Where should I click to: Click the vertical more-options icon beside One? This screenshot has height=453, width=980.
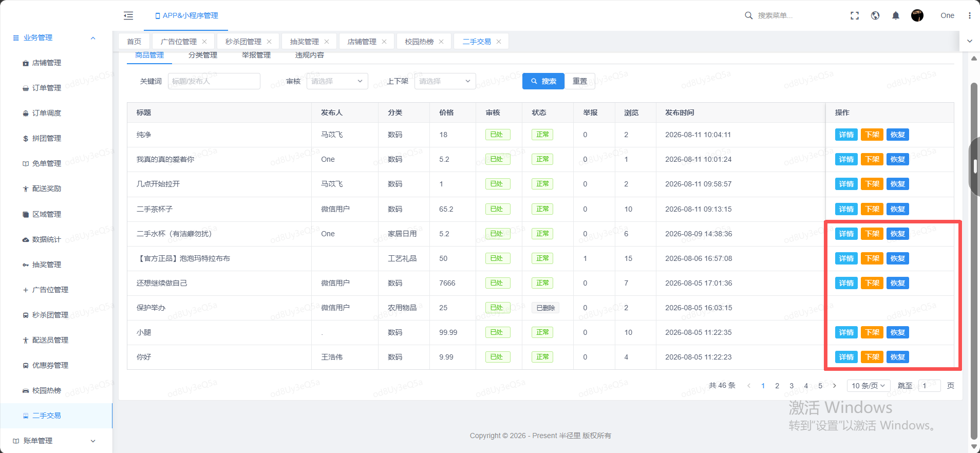pyautogui.click(x=970, y=15)
